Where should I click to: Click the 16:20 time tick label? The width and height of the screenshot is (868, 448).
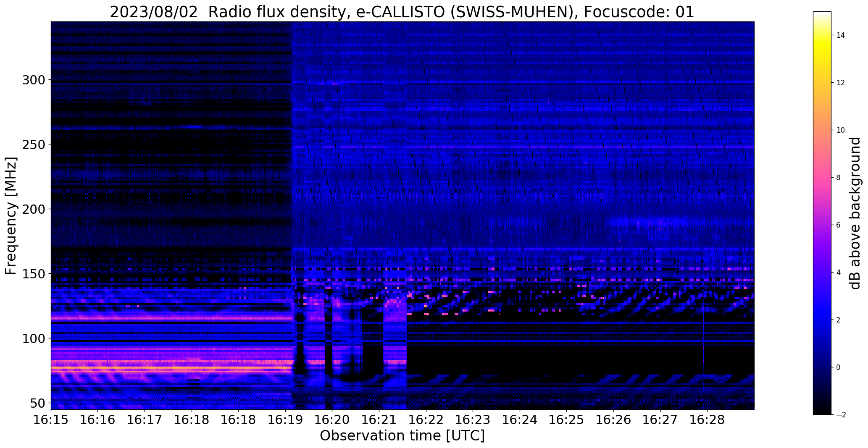coord(332,420)
